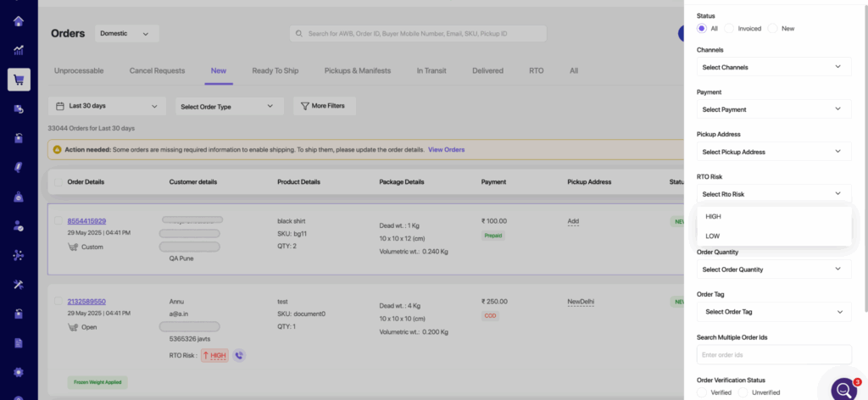868x400 pixels.
Task: Click the Search Multiple Order Ids field
Action: coord(773,355)
